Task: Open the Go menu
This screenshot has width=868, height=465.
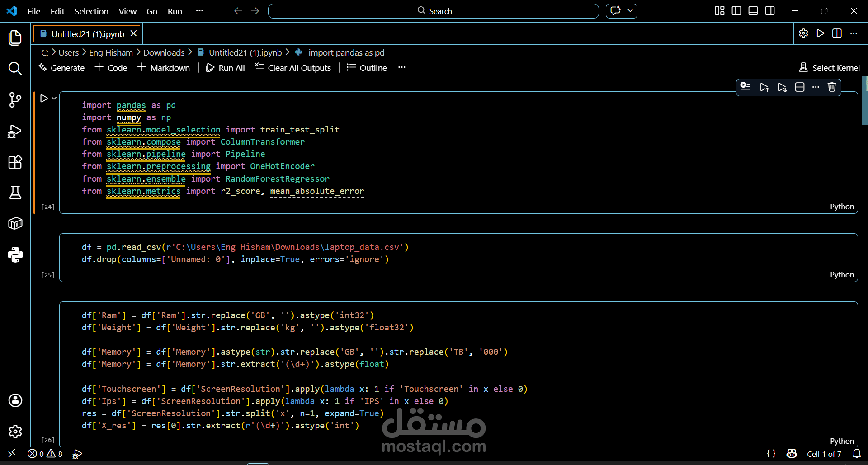Action: click(x=152, y=11)
